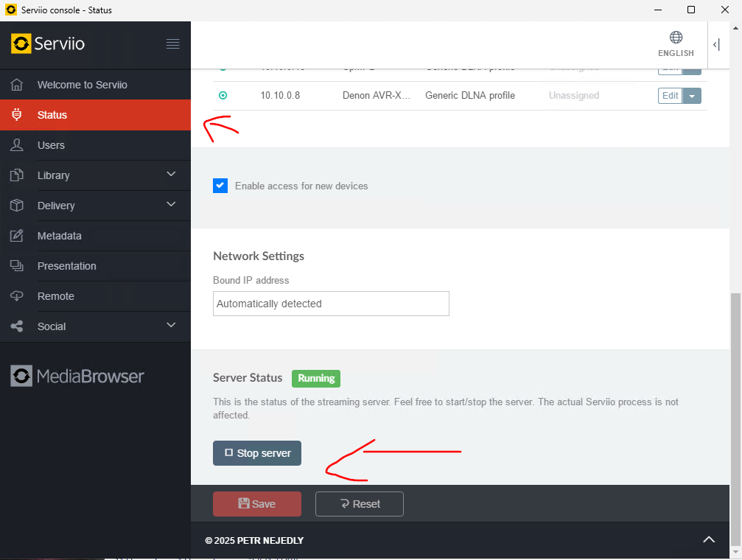Click the Stop server button
Image resolution: width=742 pixels, height=560 pixels.
coord(257,453)
